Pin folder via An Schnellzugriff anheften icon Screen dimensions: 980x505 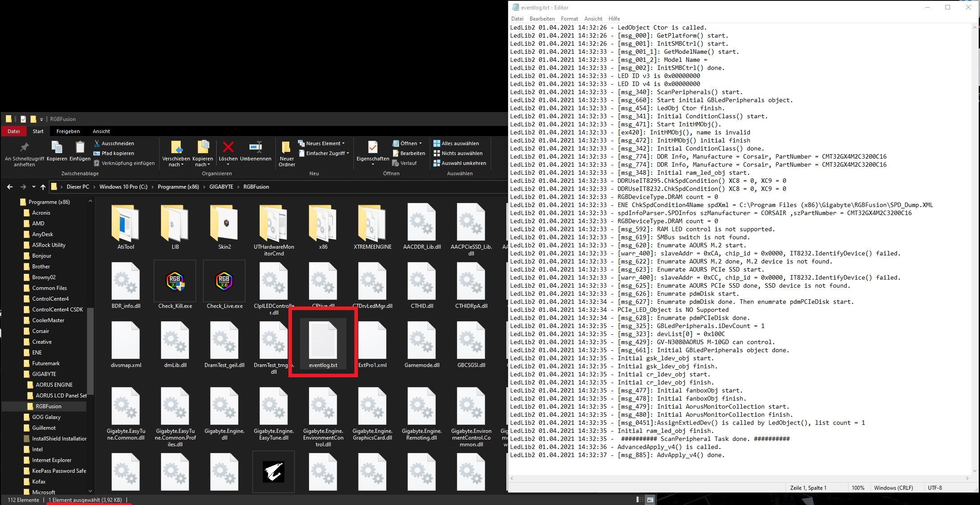tap(24, 154)
